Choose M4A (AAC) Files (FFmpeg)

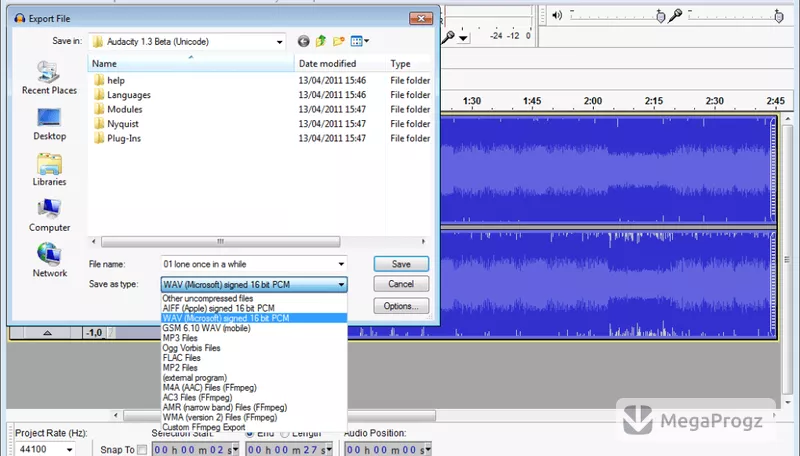click(x=254, y=388)
